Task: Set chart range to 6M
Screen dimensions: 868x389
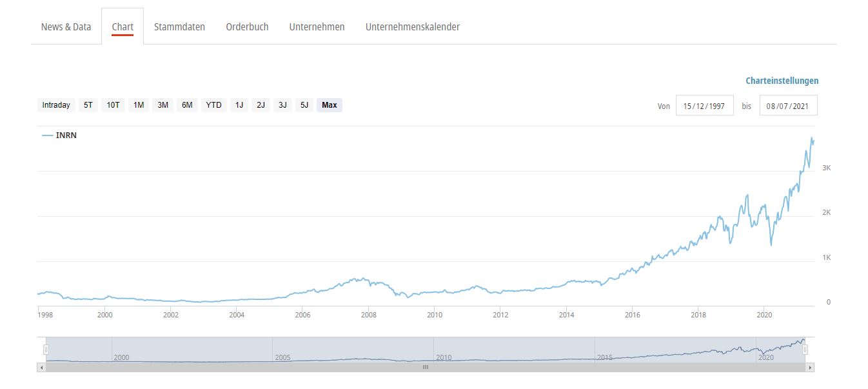Action: click(x=187, y=105)
